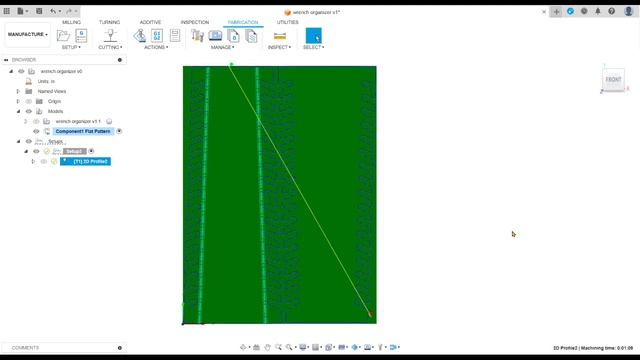Click the Create Manufacturing Model icon

coord(81,36)
